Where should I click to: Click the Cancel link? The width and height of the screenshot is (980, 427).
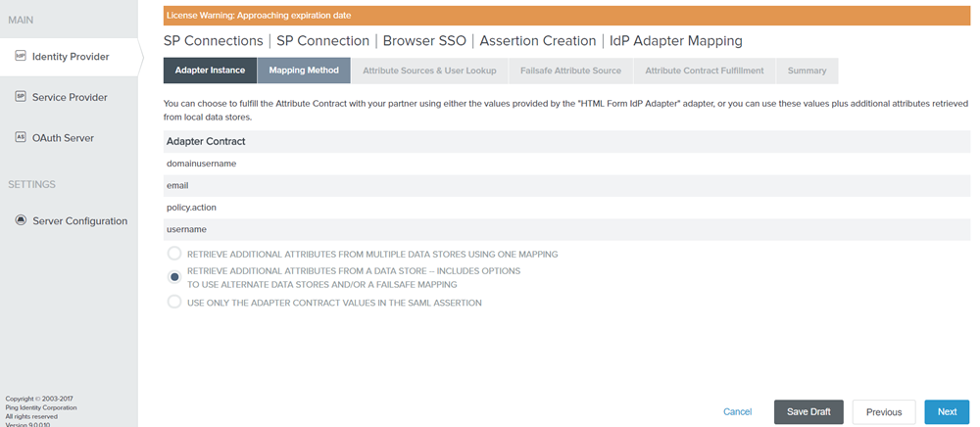point(737,412)
